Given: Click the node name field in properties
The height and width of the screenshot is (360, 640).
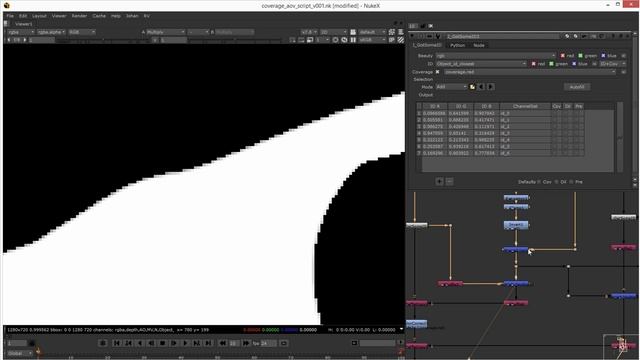Looking at the screenshot, I should point(502,36).
